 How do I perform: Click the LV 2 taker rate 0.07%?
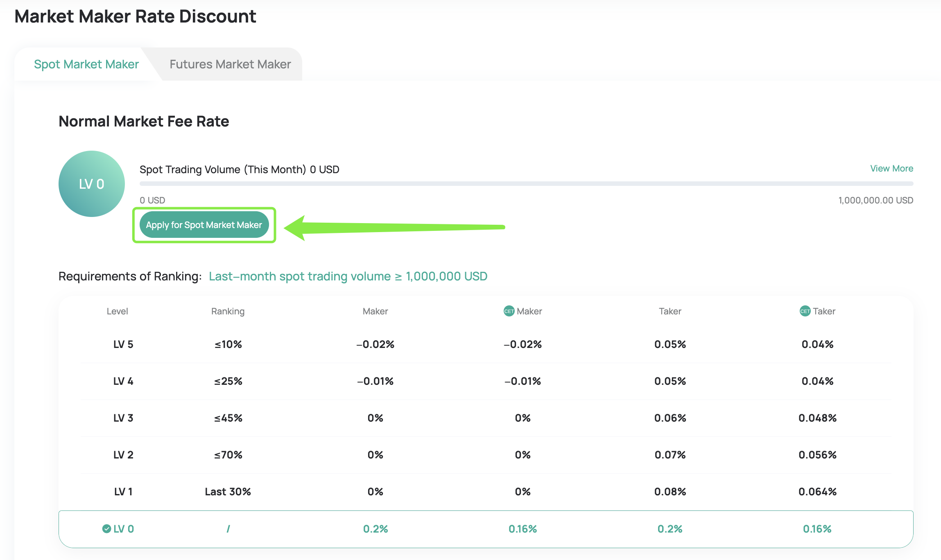pyautogui.click(x=670, y=455)
